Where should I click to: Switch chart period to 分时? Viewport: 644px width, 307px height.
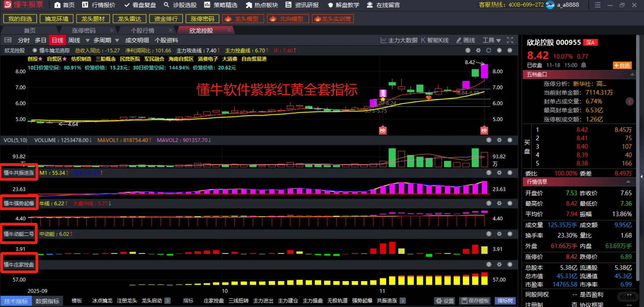coord(24,40)
